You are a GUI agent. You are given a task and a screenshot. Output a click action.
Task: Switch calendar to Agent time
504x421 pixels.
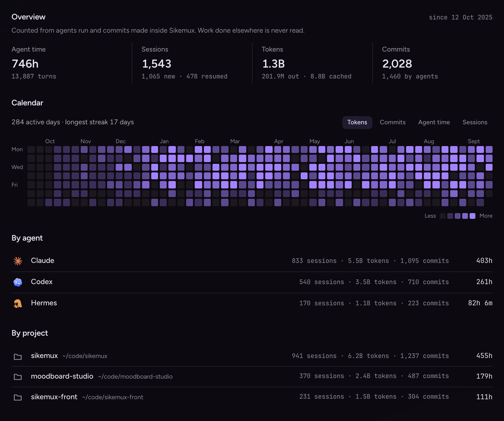pyautogui.click(x=434, y=122)
